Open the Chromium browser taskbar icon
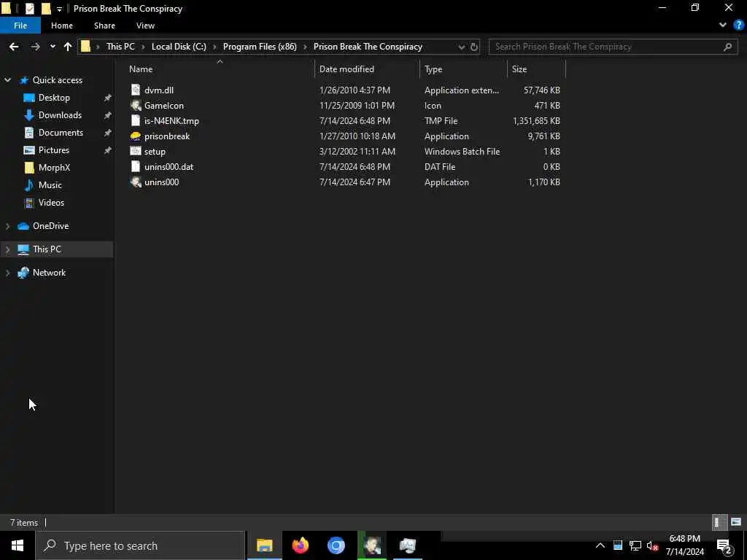 pos(336,545)
